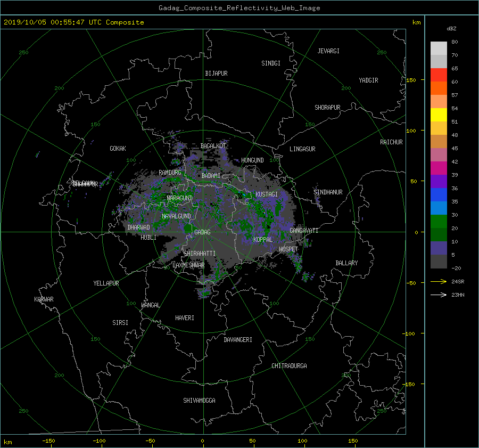Click the KOPPAL city label
The image size is (479, 448).
click(263, 240)
